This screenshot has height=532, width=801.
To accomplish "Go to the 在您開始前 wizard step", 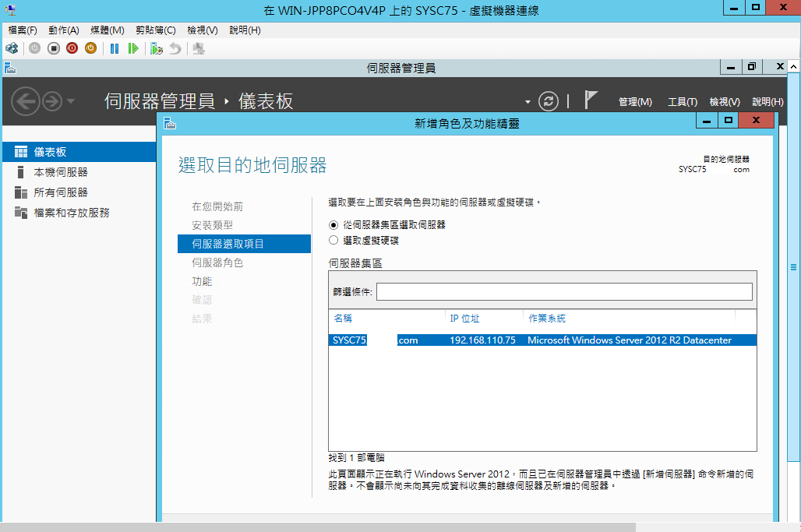I will pyautogui.click(x=217, y=206).
